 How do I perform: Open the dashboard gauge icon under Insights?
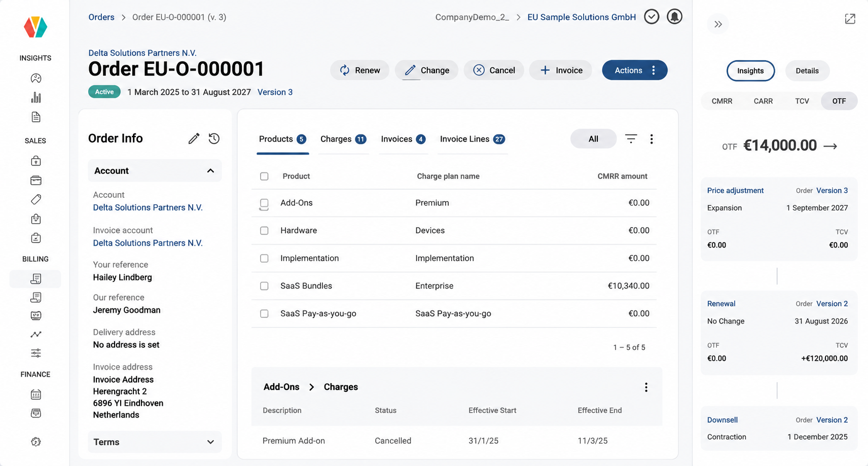click(35, 78)
